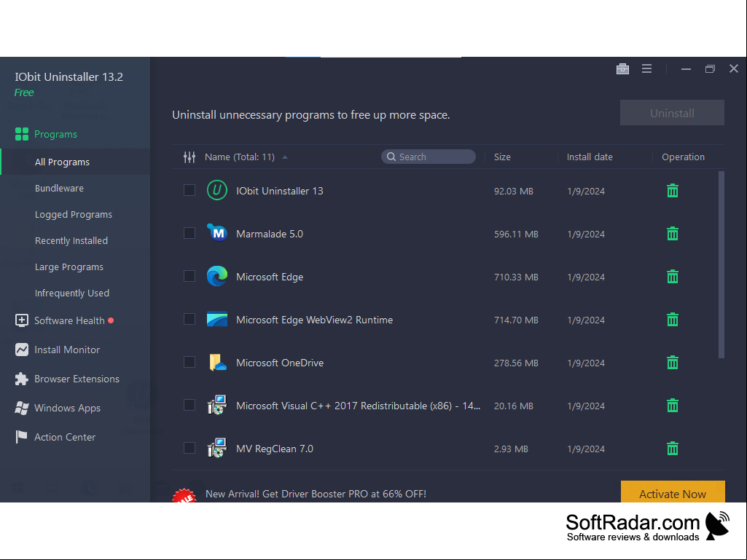This screenshot has width=747, height=560.
Task: Click trash icon for Marmalade 5.0
Action: click(x=672, y=234)
